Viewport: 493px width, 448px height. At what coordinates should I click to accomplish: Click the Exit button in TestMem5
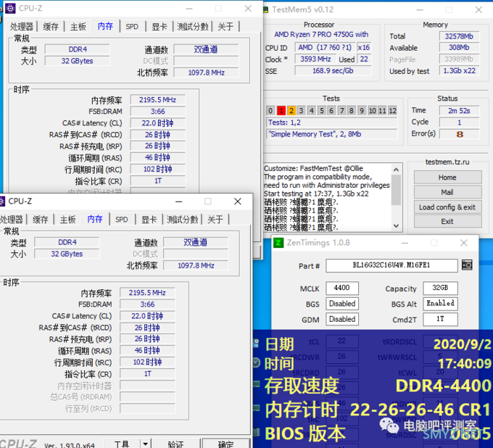[x=447, y=221]
